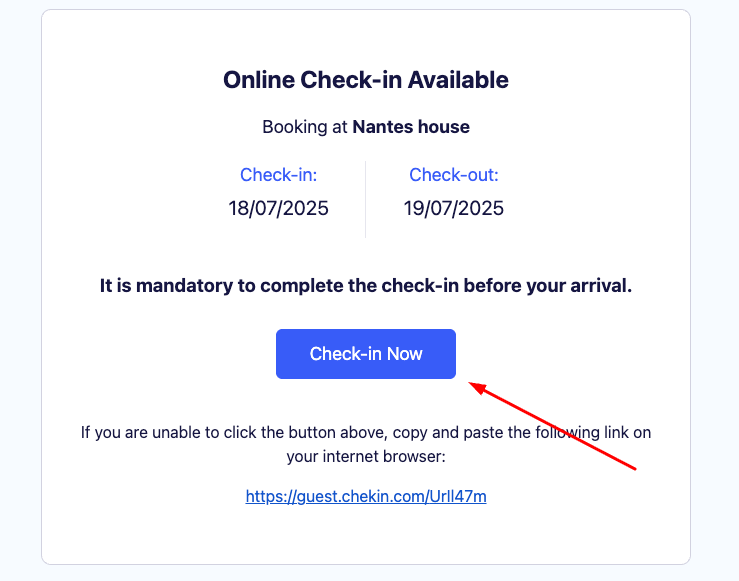Click the 18/07/2025 check-in date
739x581 pixels.
point(278,209)
